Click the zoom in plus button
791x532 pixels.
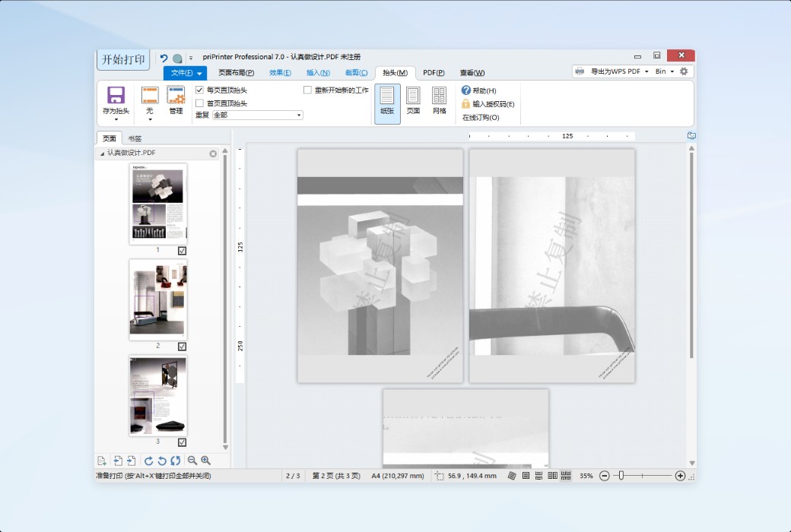(680, 476)
